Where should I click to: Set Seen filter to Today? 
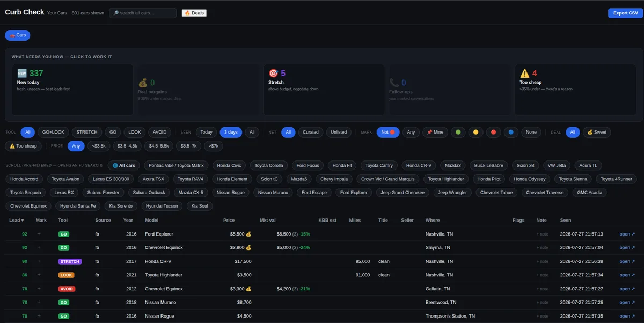[206, 132]
